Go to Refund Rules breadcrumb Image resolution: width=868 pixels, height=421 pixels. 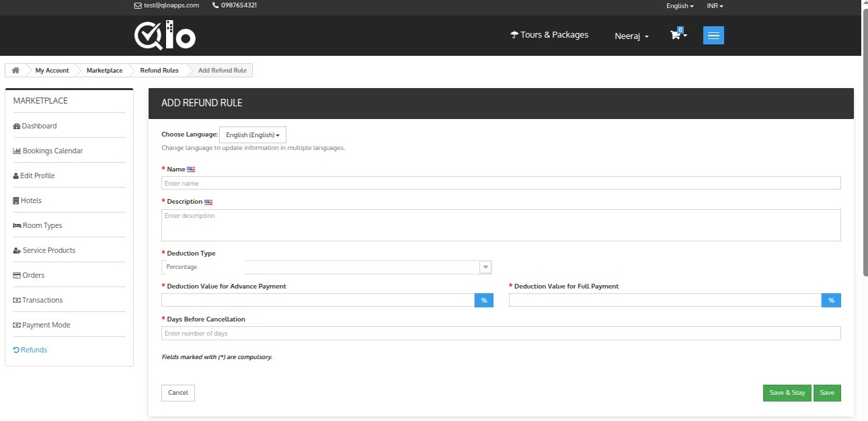pos(159,71)
